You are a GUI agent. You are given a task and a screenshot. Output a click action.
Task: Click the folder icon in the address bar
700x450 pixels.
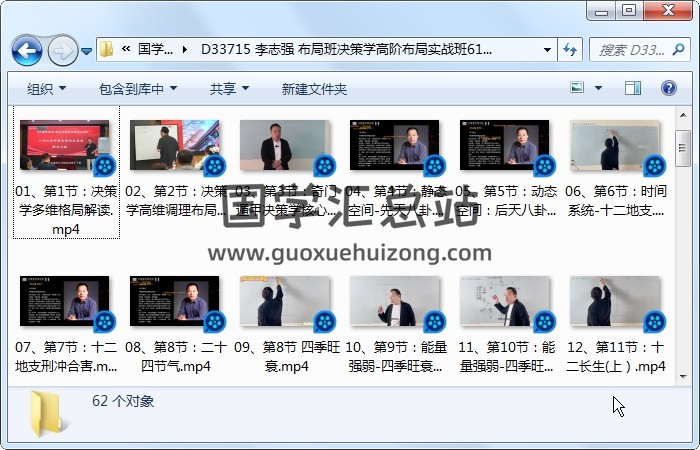pos(106,50)
